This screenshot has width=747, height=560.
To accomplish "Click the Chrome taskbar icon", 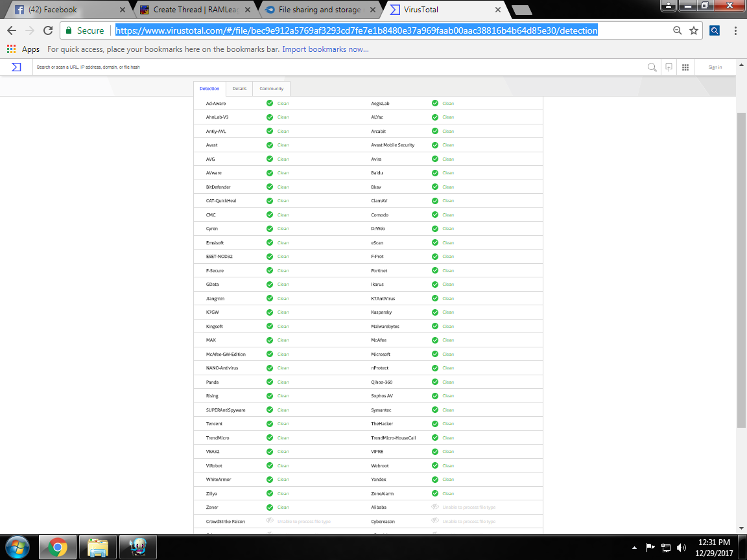I will (57, 547).
